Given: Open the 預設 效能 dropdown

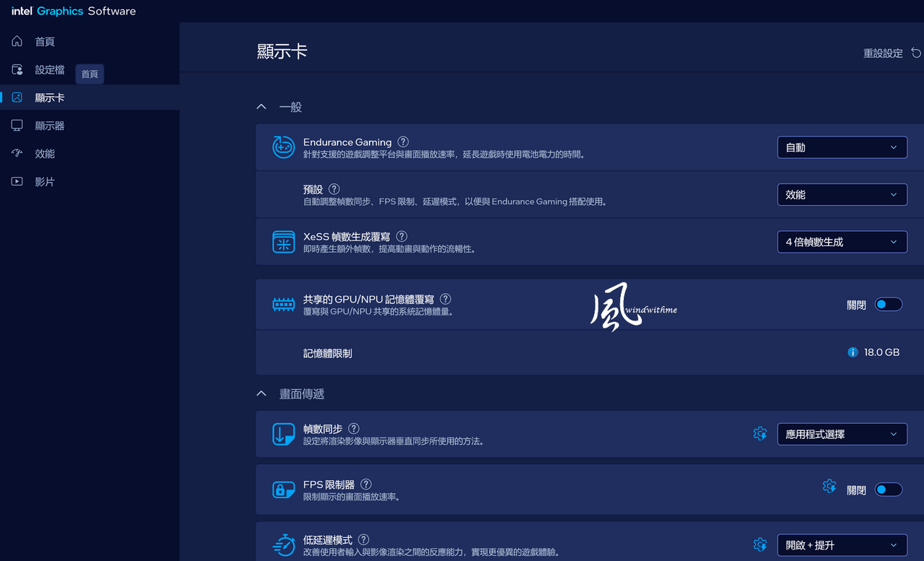Looking at the screenshot, I should pos(842,195).
